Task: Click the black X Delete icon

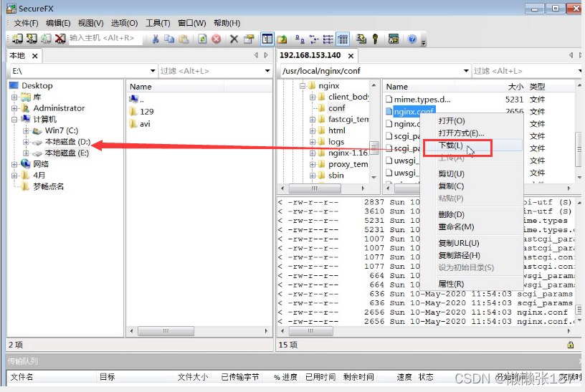Action: [x=234, y=39]
